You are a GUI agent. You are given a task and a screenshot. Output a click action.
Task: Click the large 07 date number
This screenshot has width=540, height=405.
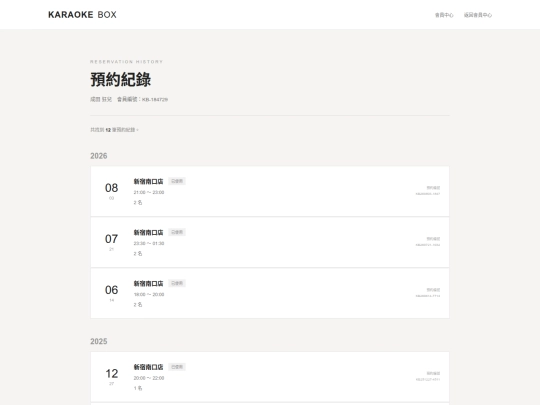tap(112, 239)
